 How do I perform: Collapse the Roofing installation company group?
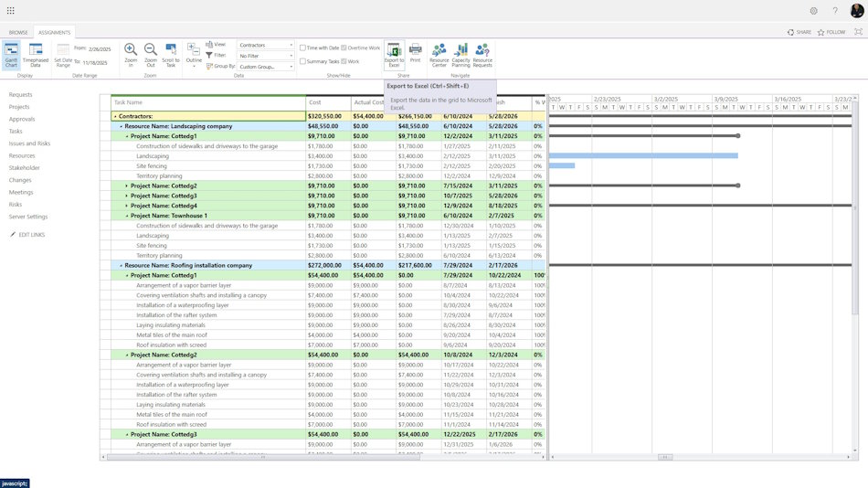tap(122, 265)
